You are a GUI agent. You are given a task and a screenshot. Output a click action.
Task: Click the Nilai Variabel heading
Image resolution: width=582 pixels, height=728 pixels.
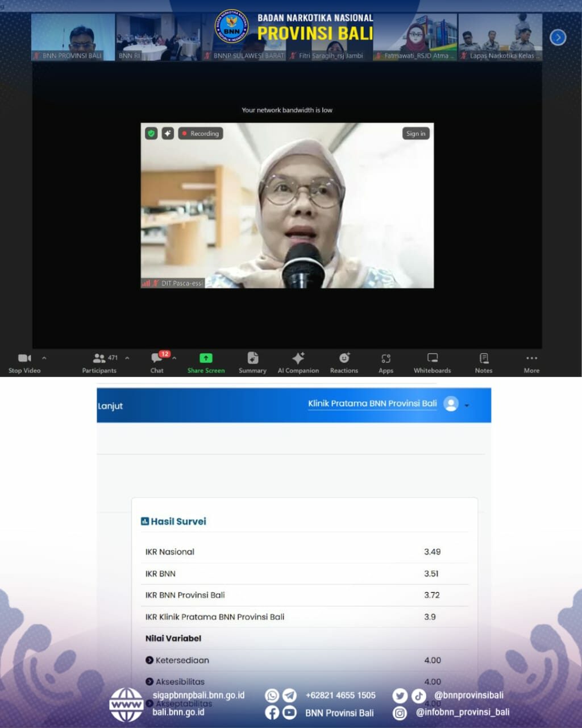pos(173,638)
